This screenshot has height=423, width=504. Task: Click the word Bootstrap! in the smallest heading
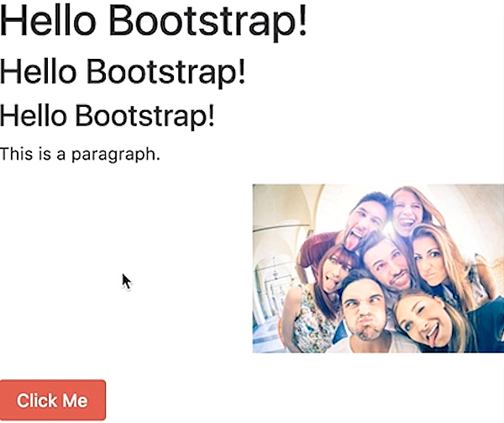coord(144,116)
